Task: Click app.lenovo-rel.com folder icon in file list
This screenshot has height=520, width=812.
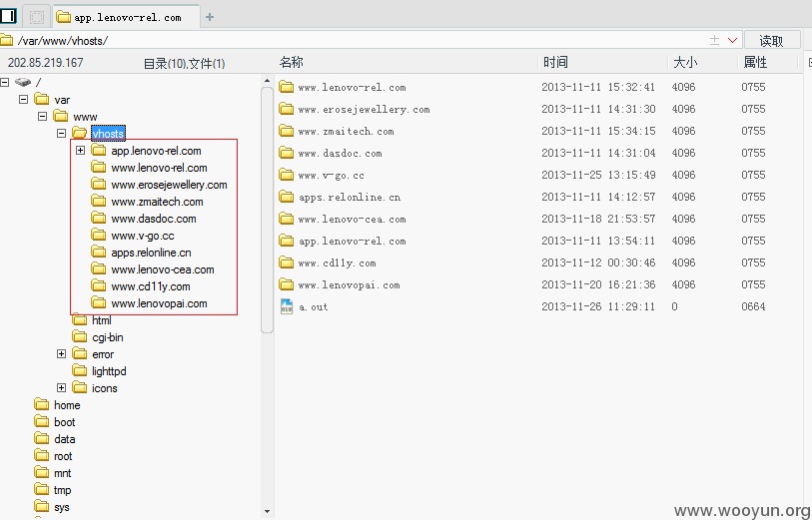Action: pos(286,241)
